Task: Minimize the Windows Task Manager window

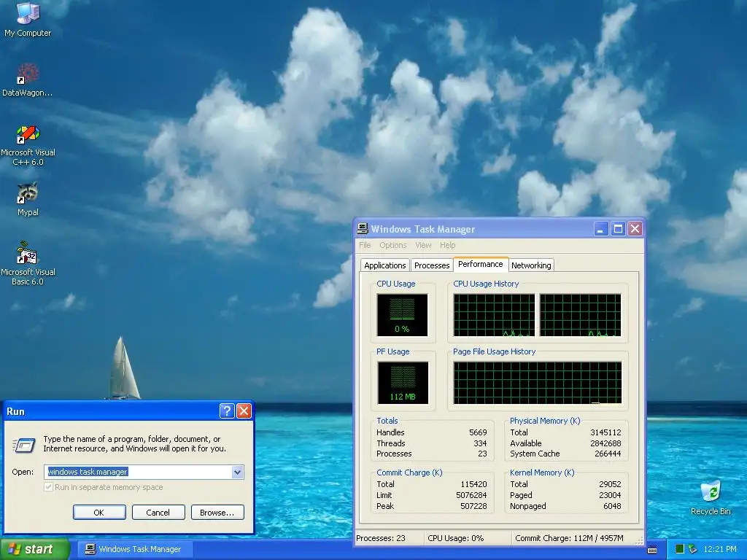Action: click(x=601, y=229)
